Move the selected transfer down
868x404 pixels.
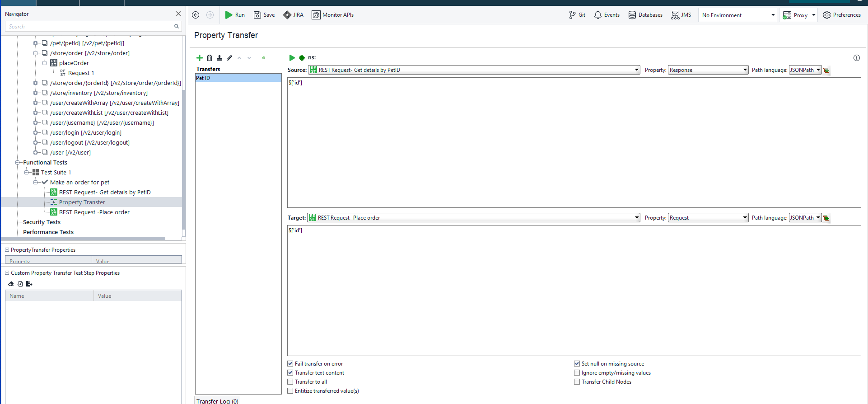[x=249, y=58]
